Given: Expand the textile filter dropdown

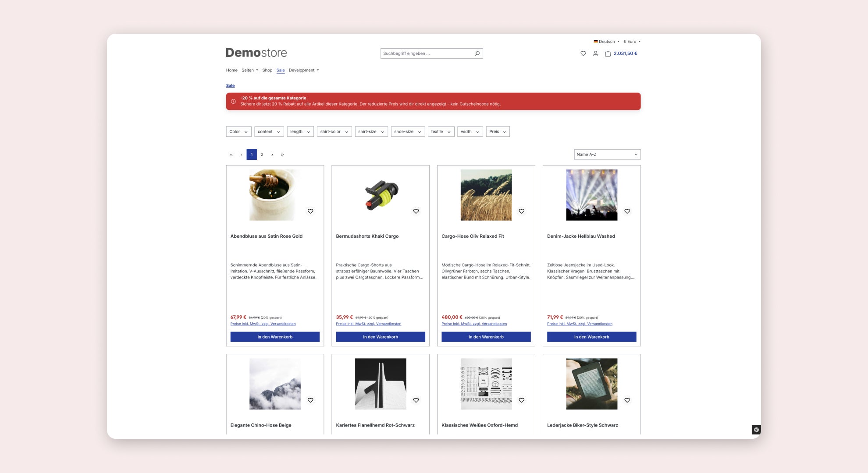Looking at the screenshot, I should tap(441, 132).
